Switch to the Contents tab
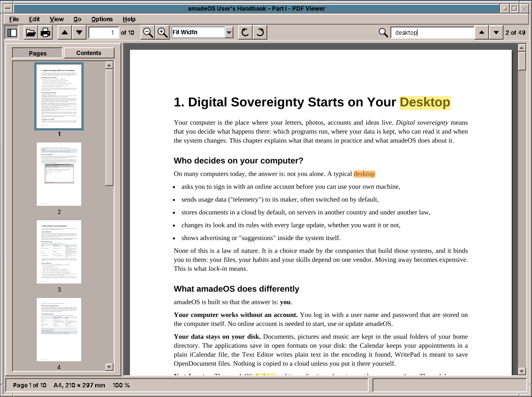532x397 pixels. (89, 53)
